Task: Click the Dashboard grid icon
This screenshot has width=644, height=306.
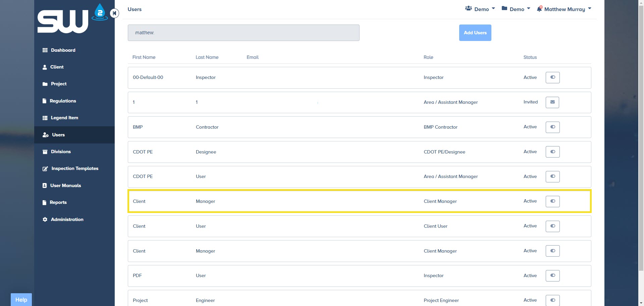Action: 45,50
